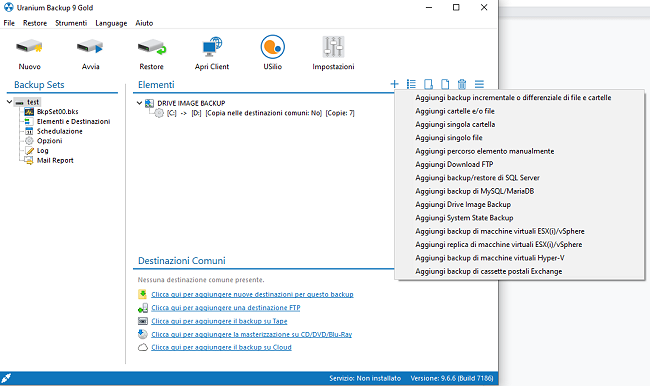Open the Aiuto menu
Viewport: 650px width, 386px height.
[x=144, y=23]
